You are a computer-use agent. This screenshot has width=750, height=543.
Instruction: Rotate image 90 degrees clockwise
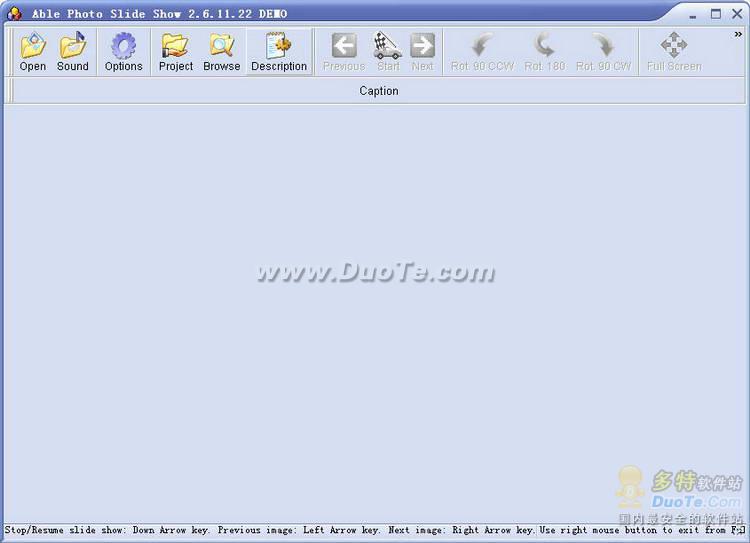coord(603,52)
